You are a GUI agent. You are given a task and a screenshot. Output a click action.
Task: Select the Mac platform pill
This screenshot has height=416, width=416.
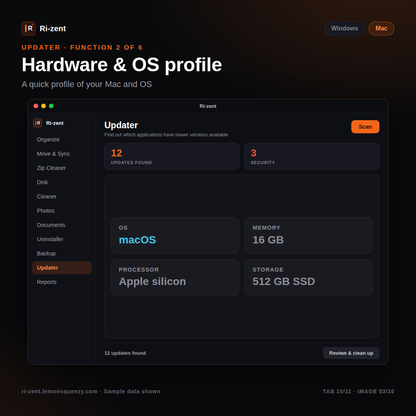[381, 28]
